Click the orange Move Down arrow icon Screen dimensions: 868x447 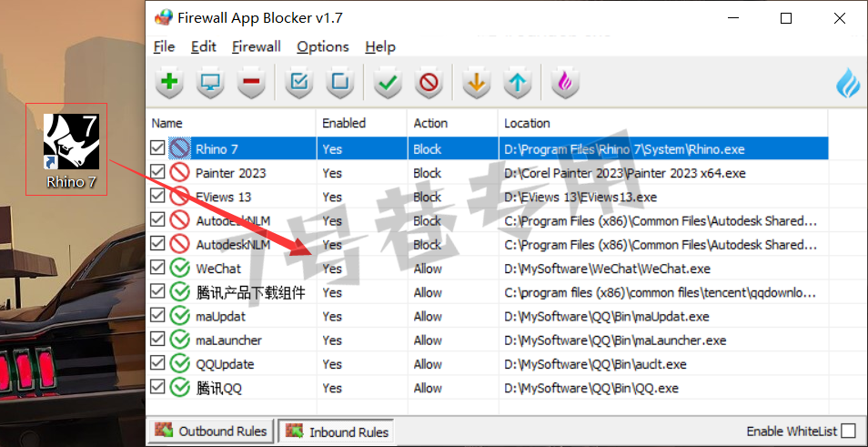[477, 83]
